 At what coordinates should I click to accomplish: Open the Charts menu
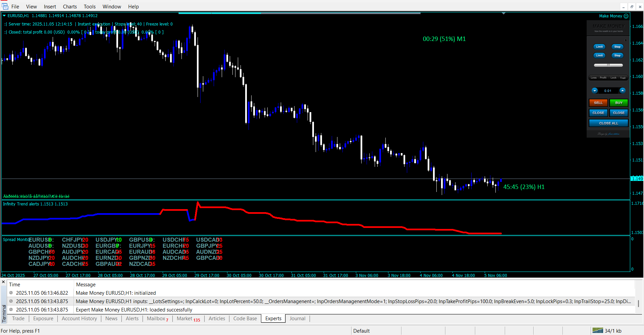70,7
